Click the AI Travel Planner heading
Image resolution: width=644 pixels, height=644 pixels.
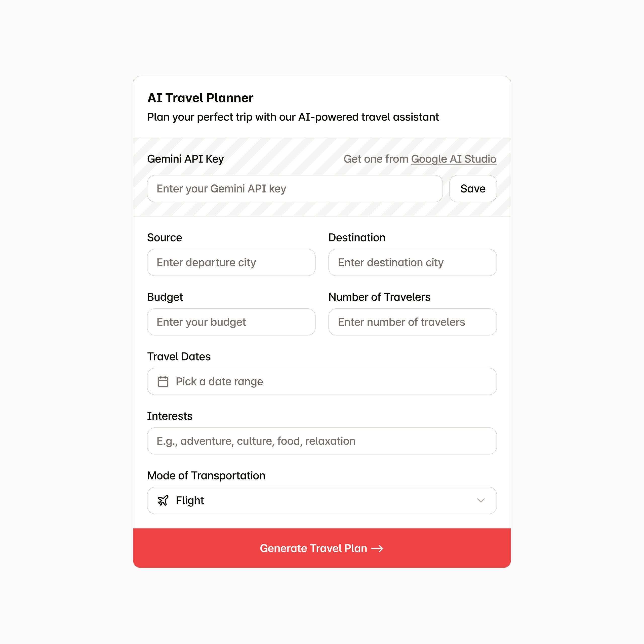[200, 98]
